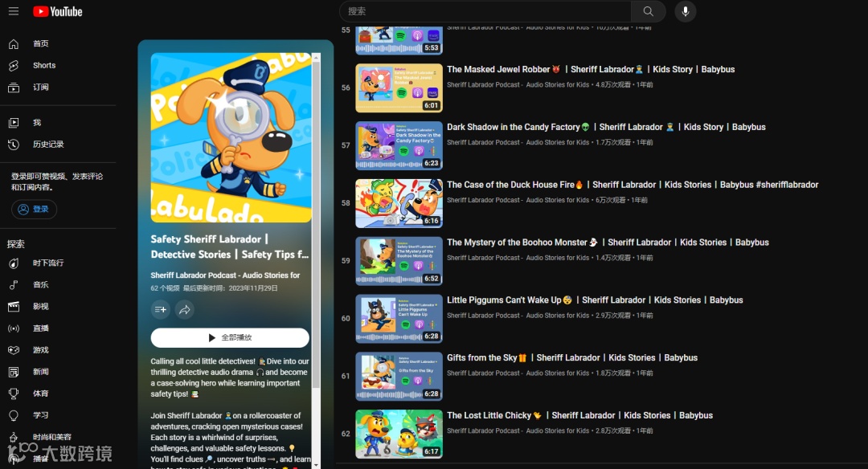Open The Mystery of the Boohoo Monster title
This screenshot has width=868, height=469.
point(608,243)
